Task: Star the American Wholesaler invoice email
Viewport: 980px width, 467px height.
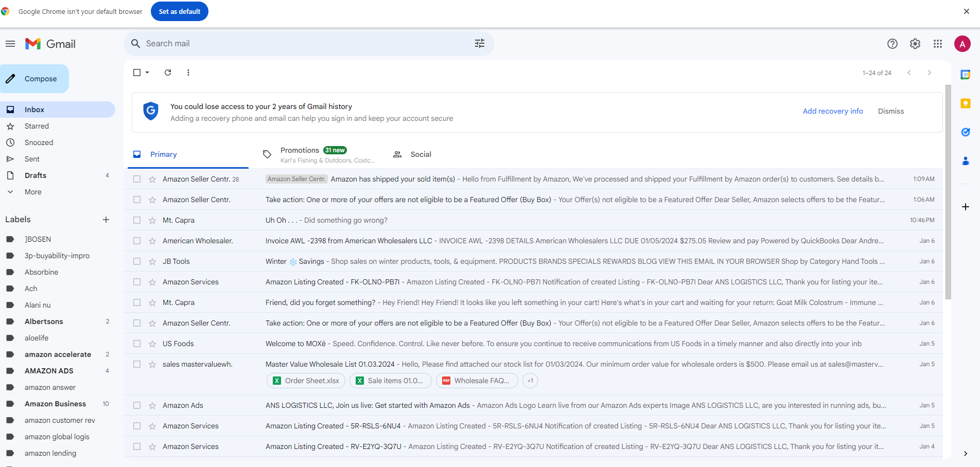Action: tap(152, 241)
